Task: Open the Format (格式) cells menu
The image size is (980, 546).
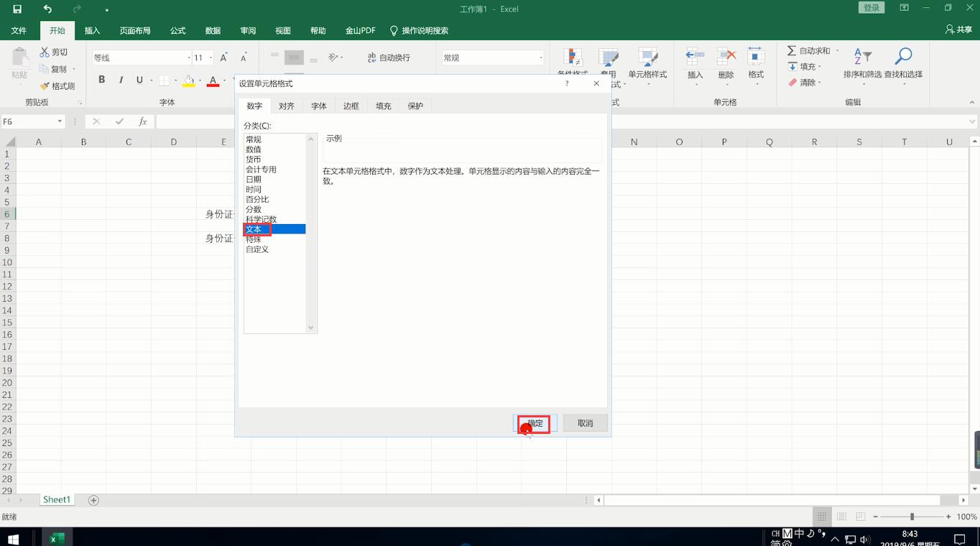Action: pyautogui.click(x=756, y=66)
